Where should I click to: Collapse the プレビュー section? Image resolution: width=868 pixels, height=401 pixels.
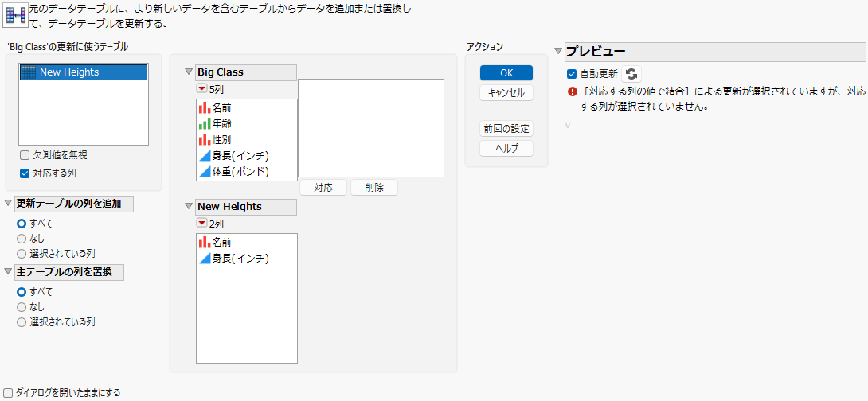[558, 52]
